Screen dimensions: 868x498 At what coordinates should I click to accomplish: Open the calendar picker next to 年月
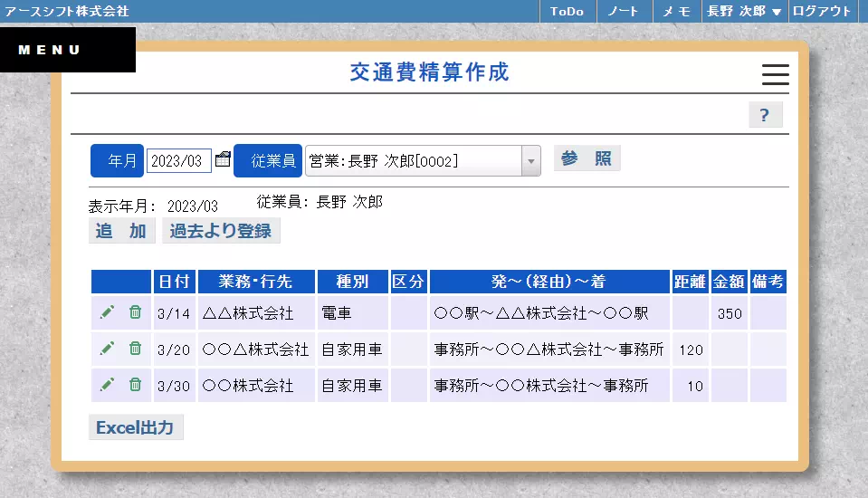point(223,159)
